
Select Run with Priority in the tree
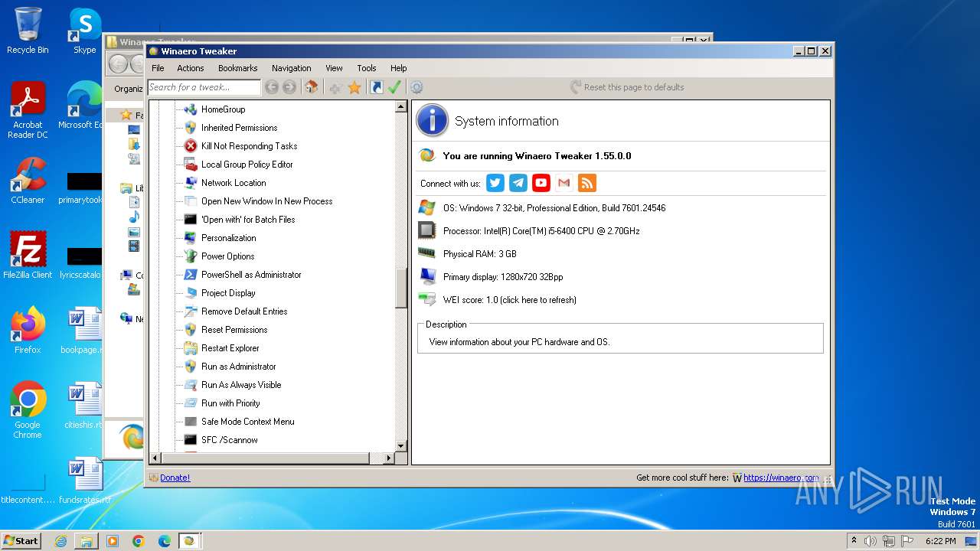[230, 403]
